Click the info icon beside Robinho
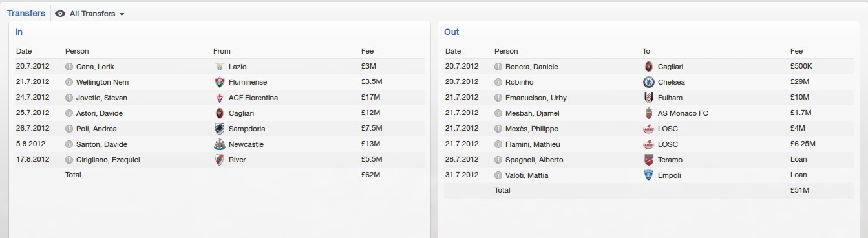The width and height of the screenshot is (868, 238). pyautogui.click(x=498, y=82)
